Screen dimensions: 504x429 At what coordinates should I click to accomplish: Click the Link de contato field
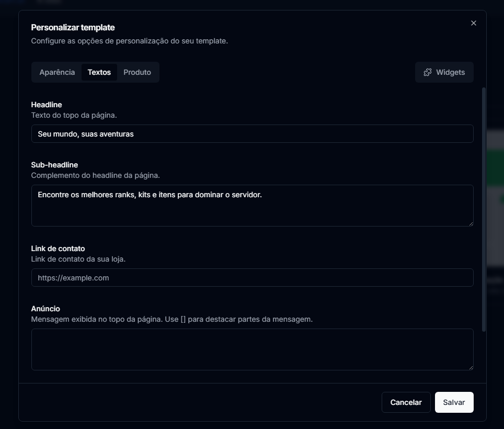coord(253,277)
